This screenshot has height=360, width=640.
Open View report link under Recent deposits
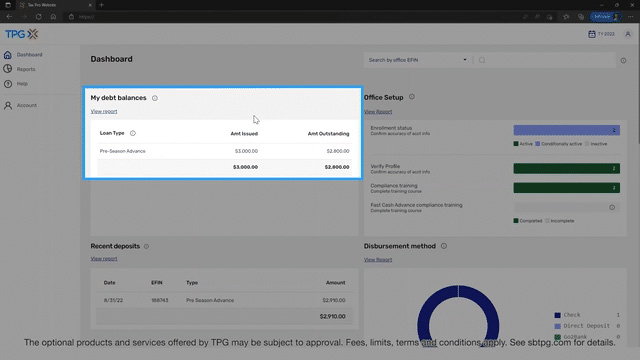click(104, 259)
